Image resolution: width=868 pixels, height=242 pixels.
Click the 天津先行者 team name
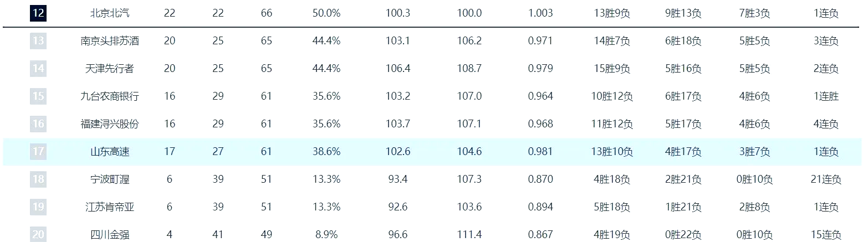[x=110, y=69]
